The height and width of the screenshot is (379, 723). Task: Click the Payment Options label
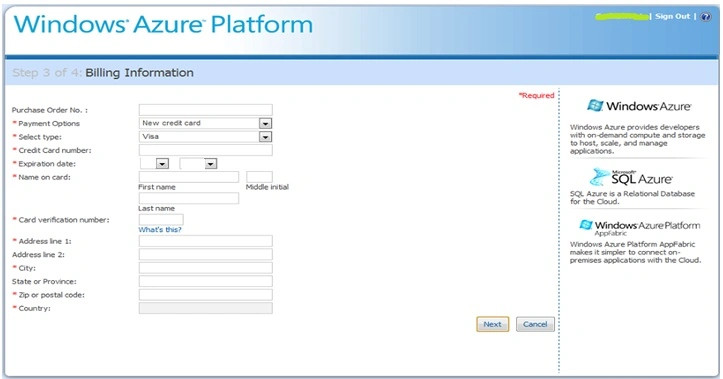(x=49, y=124)
